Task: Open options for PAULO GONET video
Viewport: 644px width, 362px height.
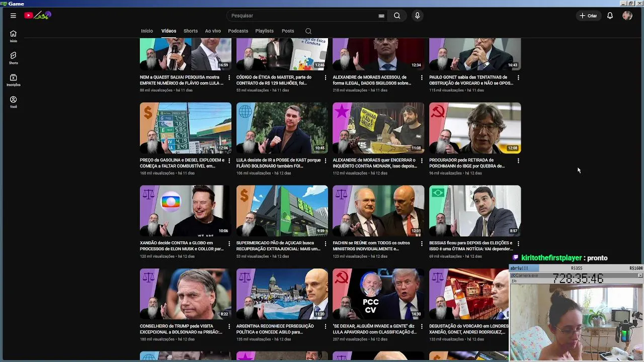Action: tap(518, 77)
